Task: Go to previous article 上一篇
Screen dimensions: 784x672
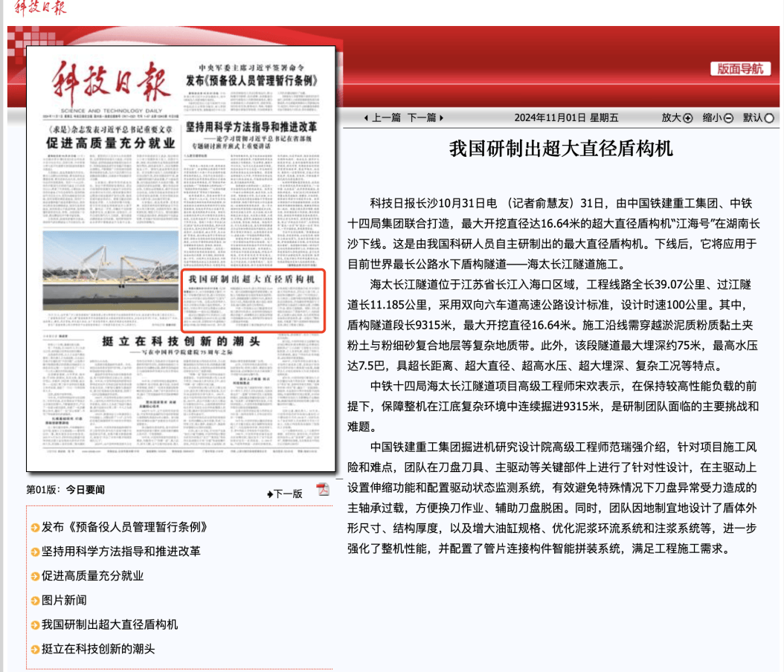Action: pos(386,118)
